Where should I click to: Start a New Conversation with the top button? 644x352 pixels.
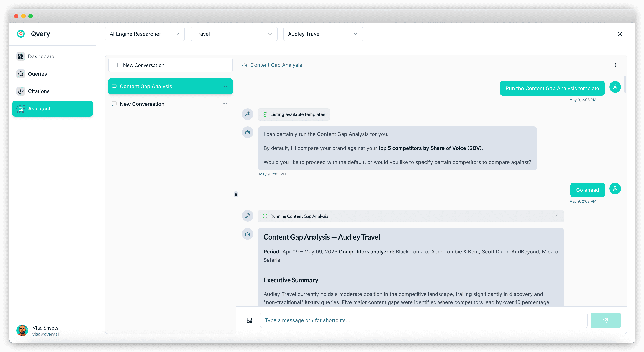pos(170,65)
